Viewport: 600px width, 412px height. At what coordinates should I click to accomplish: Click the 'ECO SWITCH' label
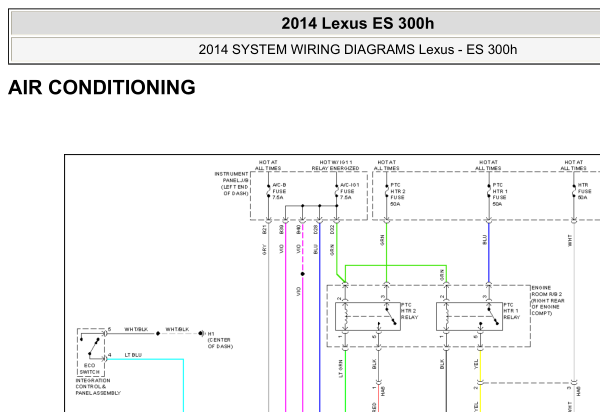coord(90,369)
